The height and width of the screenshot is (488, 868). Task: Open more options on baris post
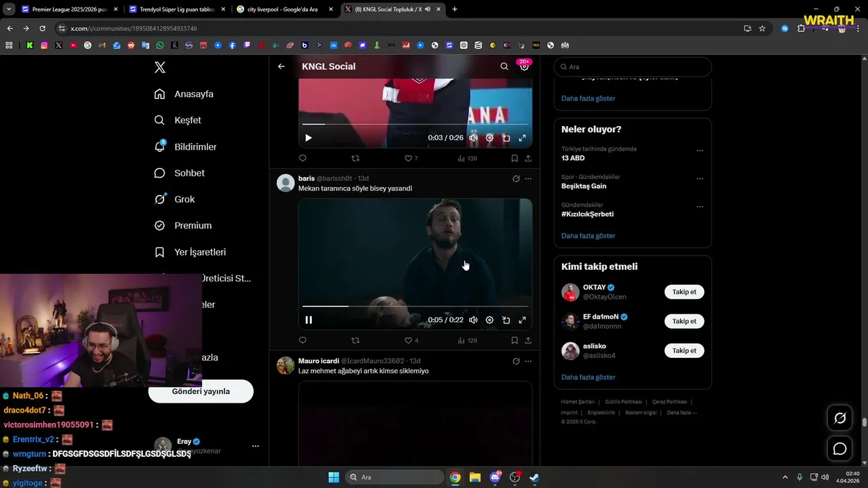click(x=528, y=179)
